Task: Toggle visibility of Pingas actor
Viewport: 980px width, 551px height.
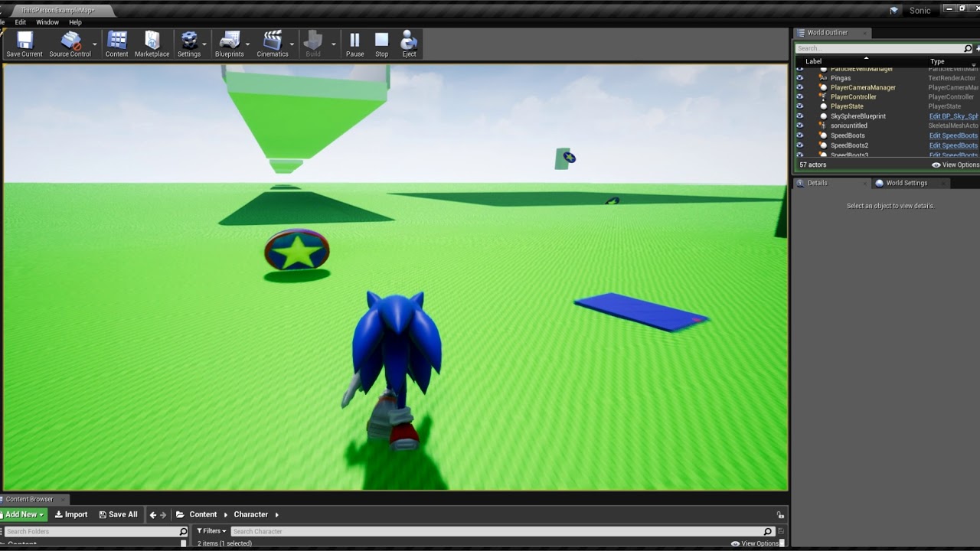Action: click(799, 78)
